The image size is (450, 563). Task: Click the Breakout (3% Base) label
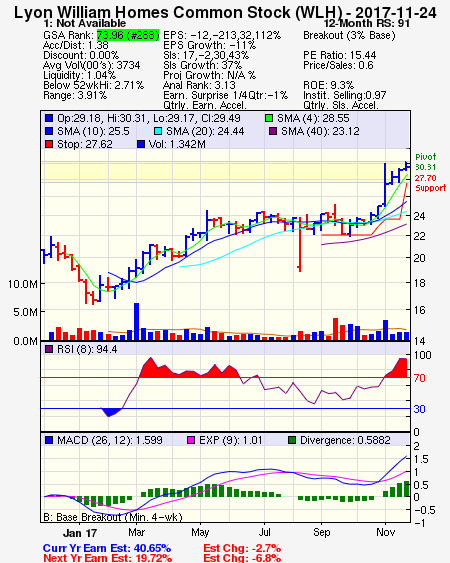click(349, 35)
